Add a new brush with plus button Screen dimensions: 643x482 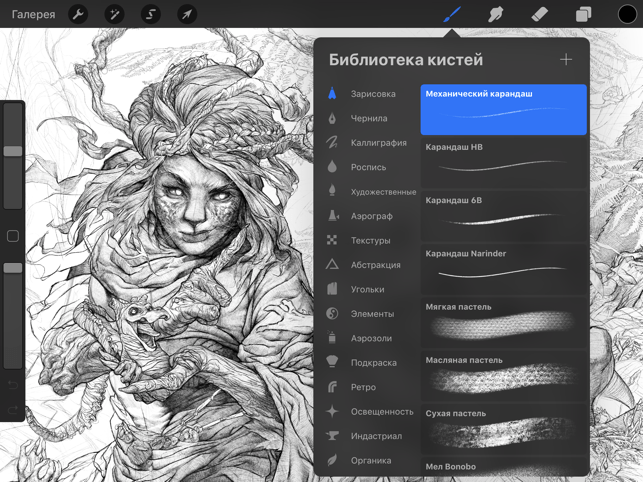tap(566, 59)
